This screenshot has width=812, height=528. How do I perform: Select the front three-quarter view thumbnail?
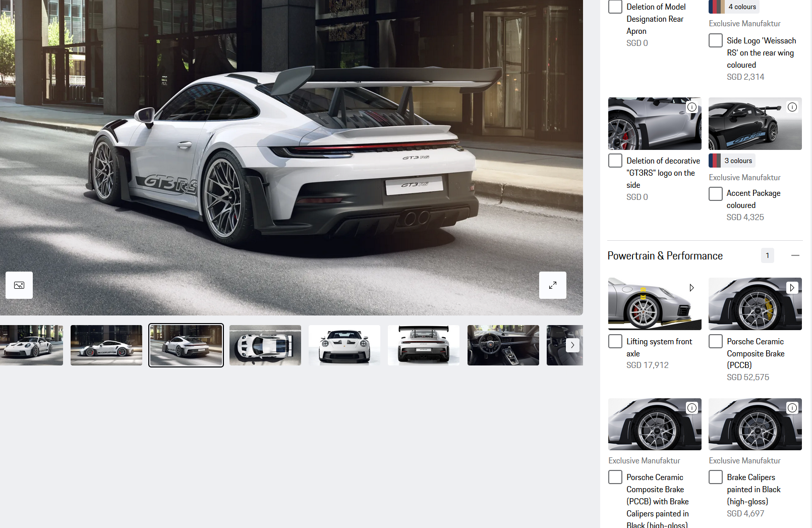click(x=31, y=345)
